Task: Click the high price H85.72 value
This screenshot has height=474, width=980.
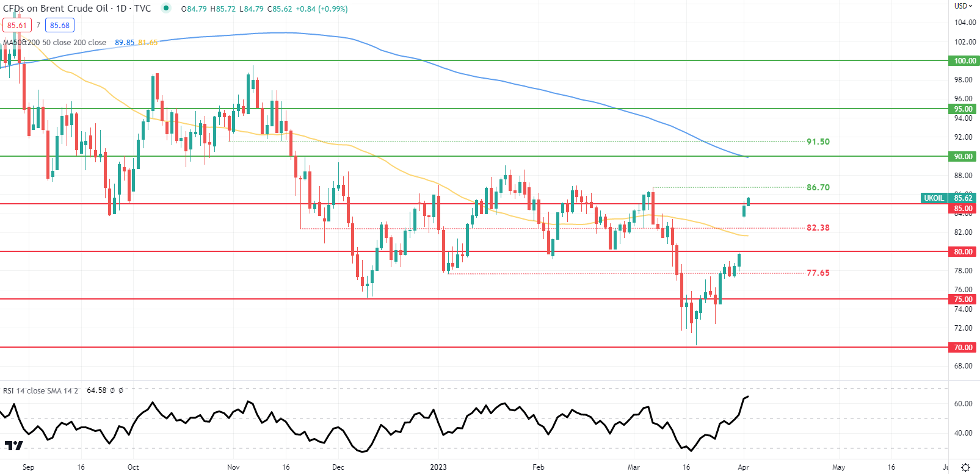Action: click(x=223, y=9)
